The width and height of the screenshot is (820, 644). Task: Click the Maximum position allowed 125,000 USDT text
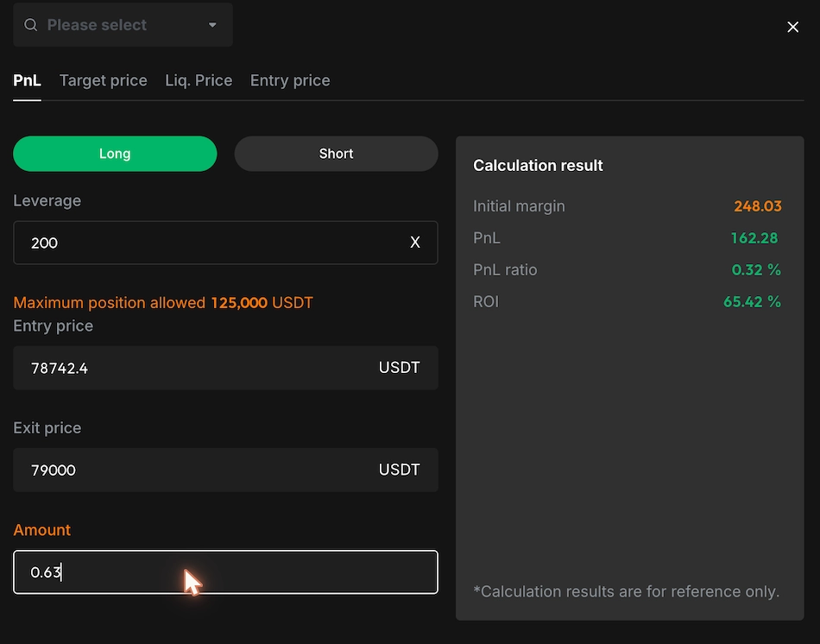click(x=163, y=303)
